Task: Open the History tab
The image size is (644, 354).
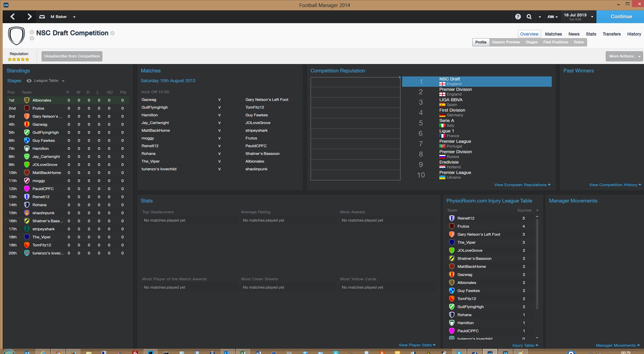Action: pyautogui.click(x=634, y=34)
